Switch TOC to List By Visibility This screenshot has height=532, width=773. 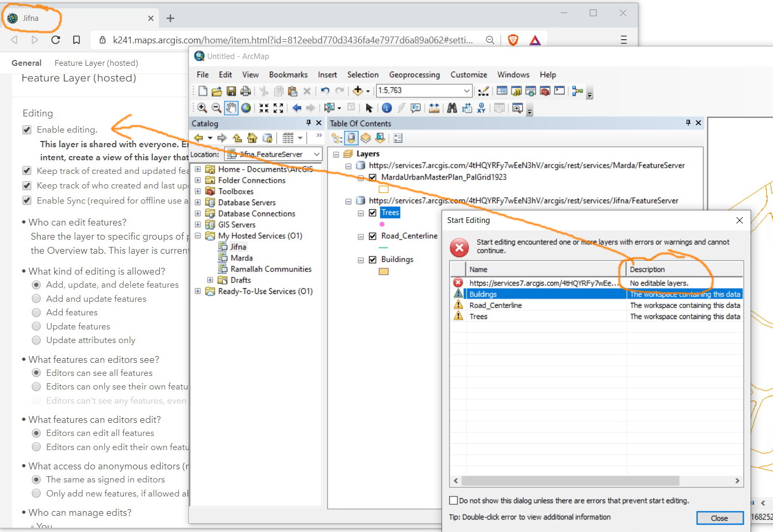[x=365, y=138]
